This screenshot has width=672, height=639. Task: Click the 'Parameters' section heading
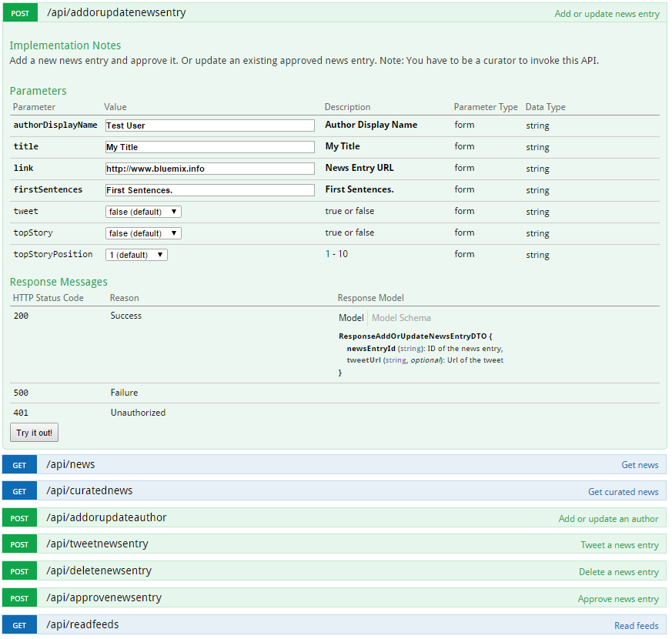coord(38,91)
